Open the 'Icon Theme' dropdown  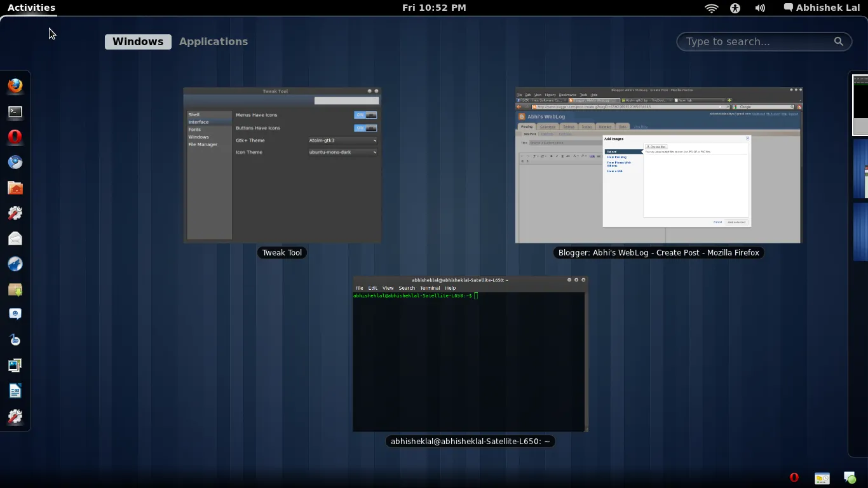[x=342, y=152]
